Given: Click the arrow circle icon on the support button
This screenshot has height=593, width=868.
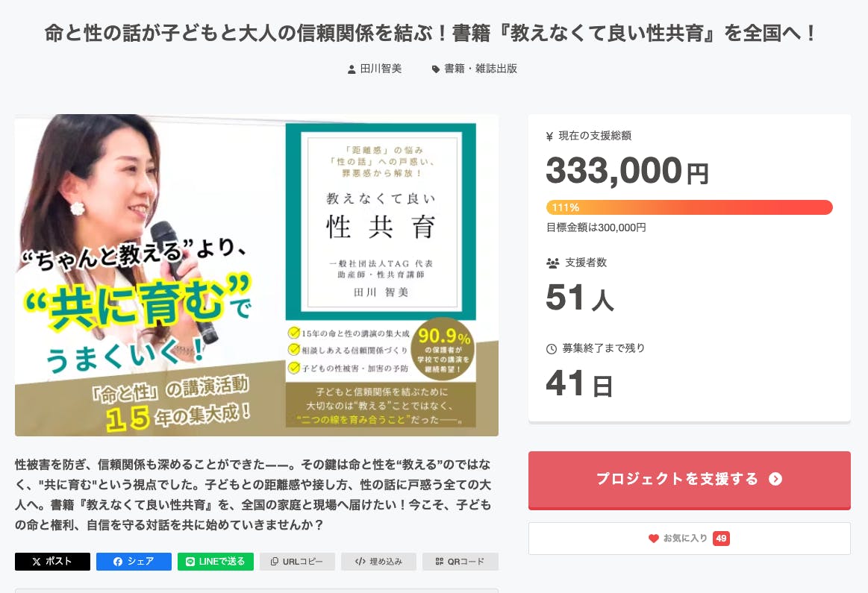Looking at the screenshot, I should point(775,479).
